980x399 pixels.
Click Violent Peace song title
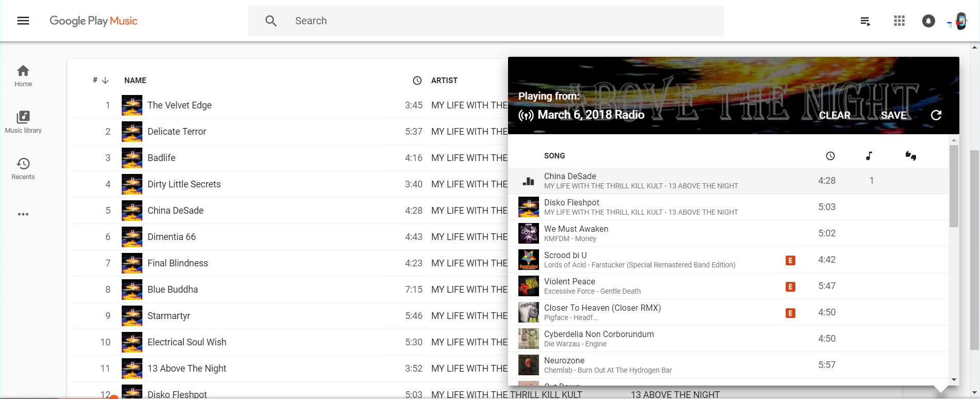tap(569, 281)
